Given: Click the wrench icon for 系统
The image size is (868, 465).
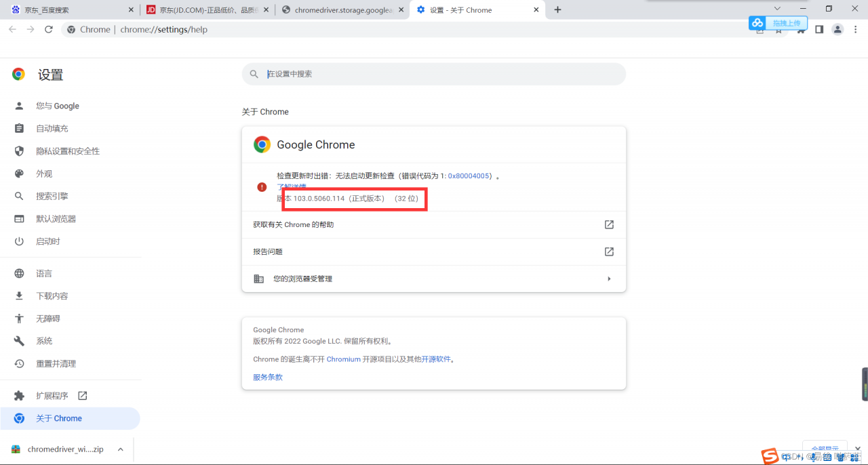Looking at the screenshot, I should (x=20, y=341).
